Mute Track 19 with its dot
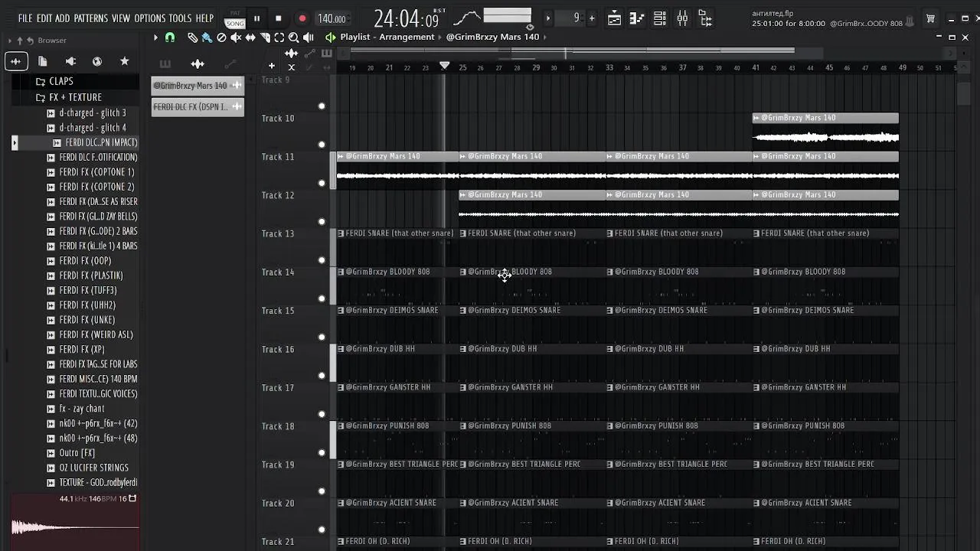The height and width of the screenshot is (551, 980). click(x=322, y=491)
